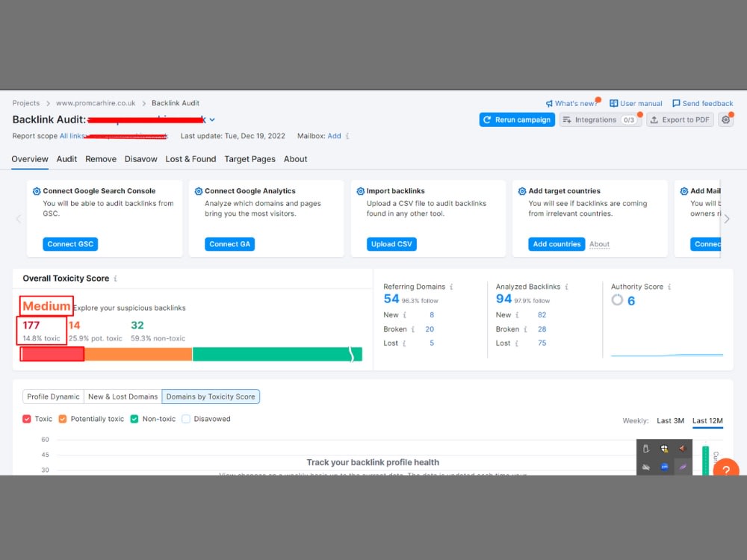Click the Add countries button

tap(557, 244)
